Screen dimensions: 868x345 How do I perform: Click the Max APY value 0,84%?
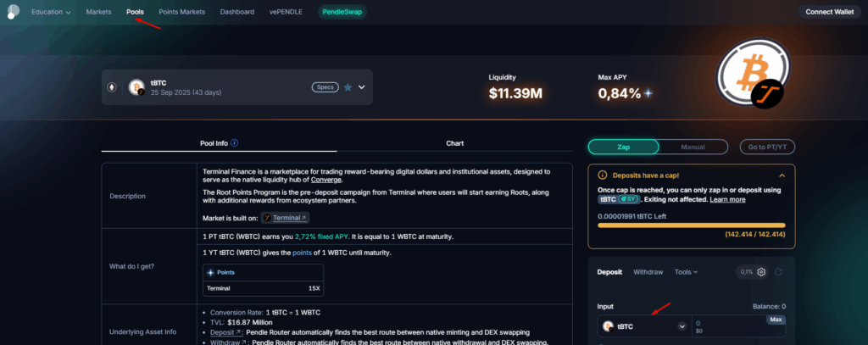[620, 93]
